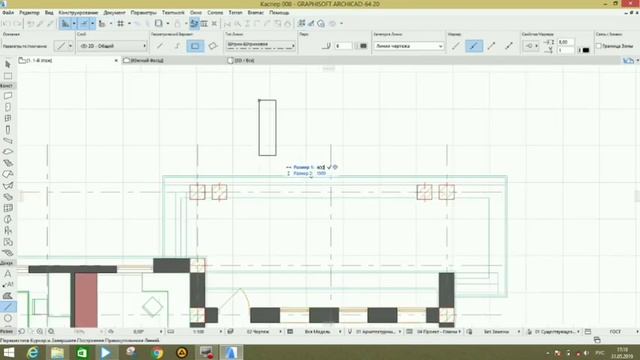The width and height of the screenshot is (640, 360).
Task: Select the Roof tool in toolbox
Action: (8, 174)
